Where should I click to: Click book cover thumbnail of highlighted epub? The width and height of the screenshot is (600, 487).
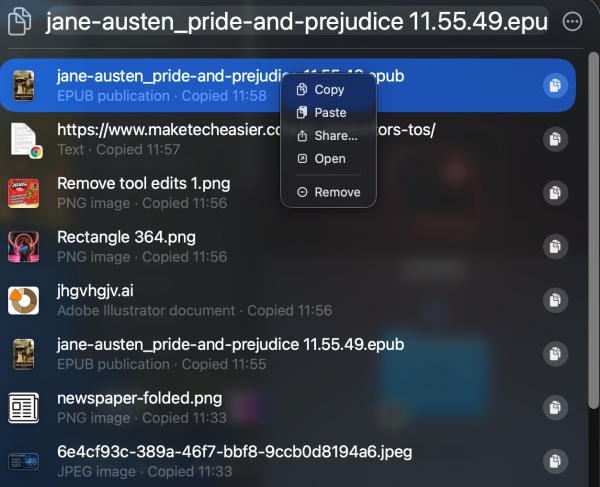23,86
